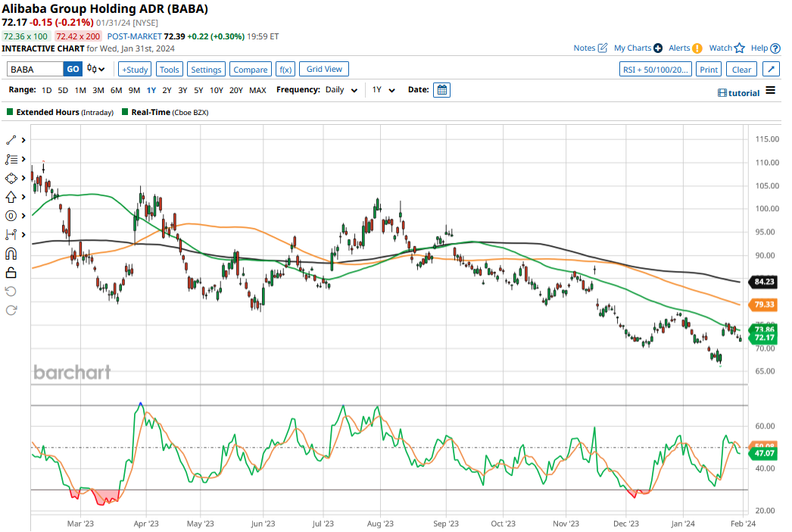Open the tutorial link
The image size is (792, 532).
[738, 92]
